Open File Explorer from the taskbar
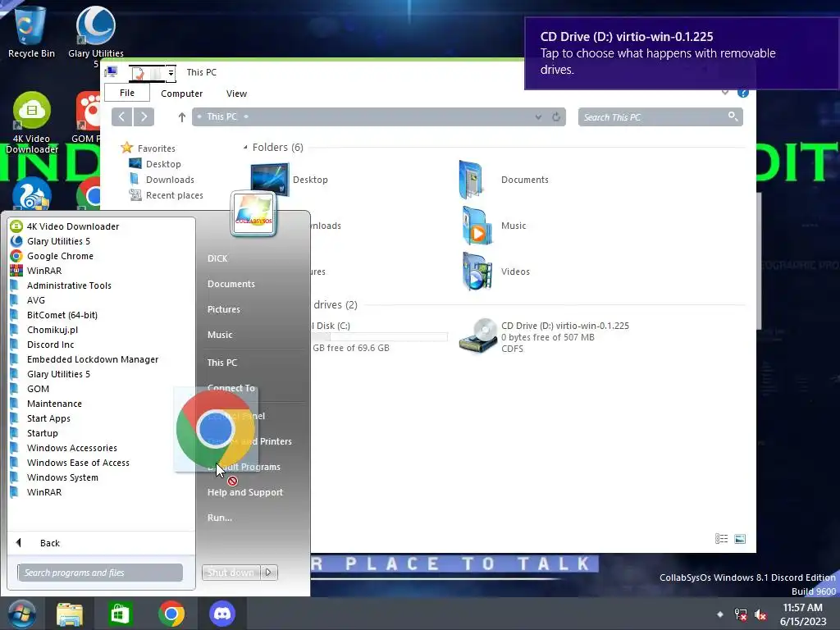 (x=70, y=614)
